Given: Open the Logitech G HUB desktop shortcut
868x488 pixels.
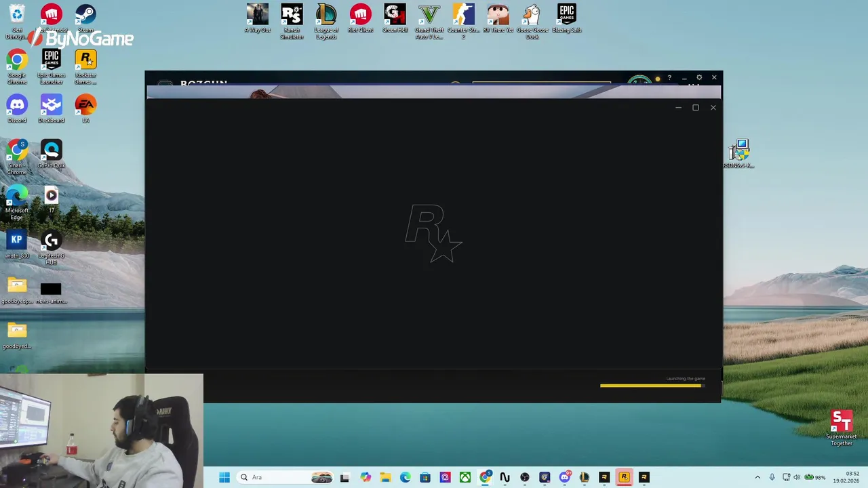Looking at the screenshot, I should (52, 248).
